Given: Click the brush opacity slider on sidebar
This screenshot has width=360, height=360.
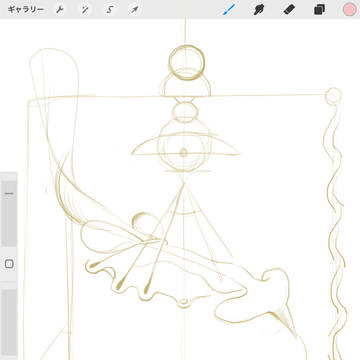Looking at the screenshot, I should [9, 322].
